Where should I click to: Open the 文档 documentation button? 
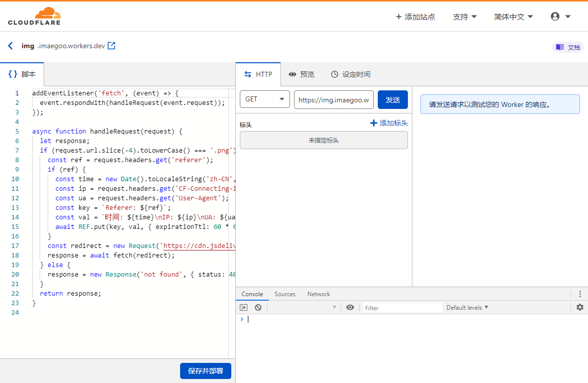pos(568,47)
